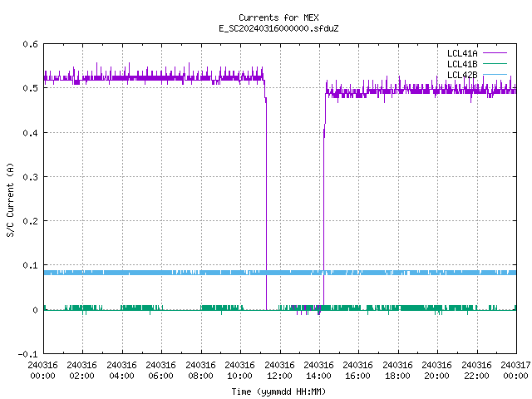Click the x-axis tick 240316 20:00
The width and height of the screenshot is (532, 399).
tap(436, 370)
